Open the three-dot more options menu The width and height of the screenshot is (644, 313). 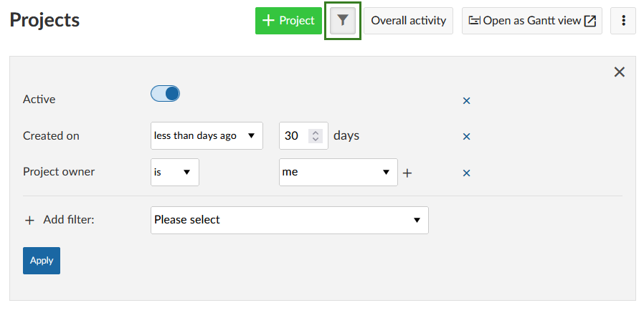click(623, 21)
